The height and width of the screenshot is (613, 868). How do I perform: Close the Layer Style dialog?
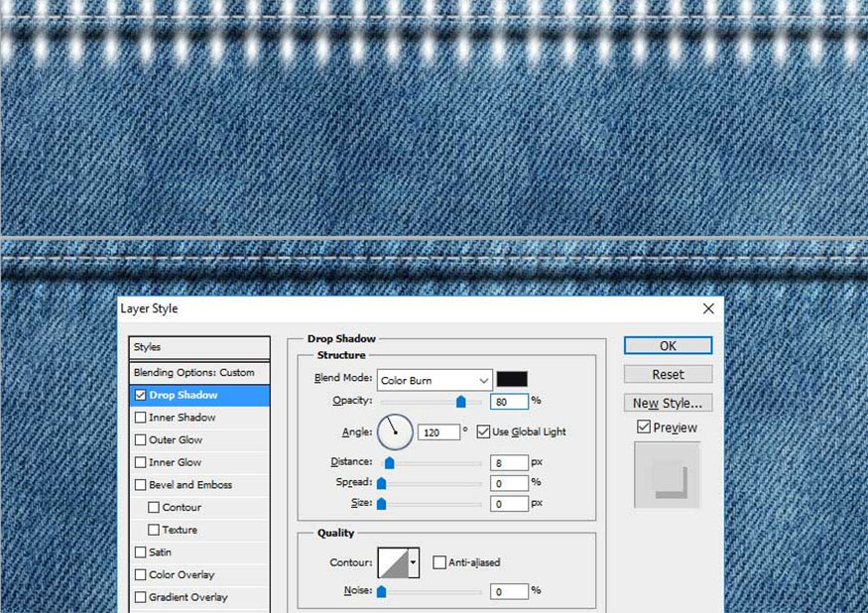click(708, 308)
